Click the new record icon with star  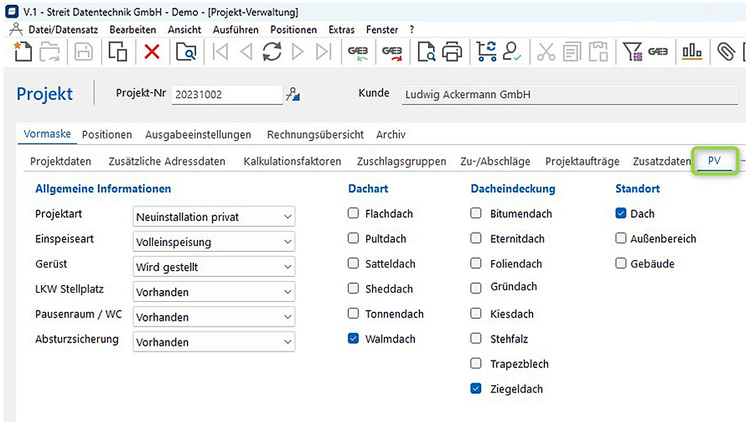click(x=21, y=52)
